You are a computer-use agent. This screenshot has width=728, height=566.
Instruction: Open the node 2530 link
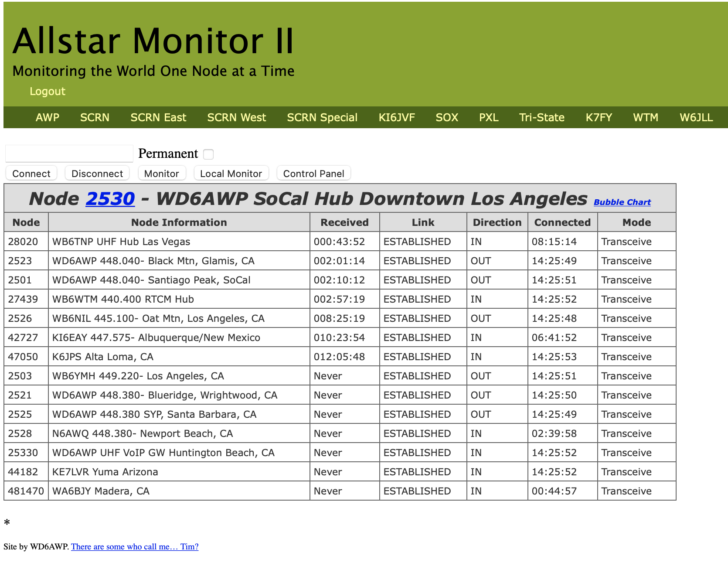point(110,199)
